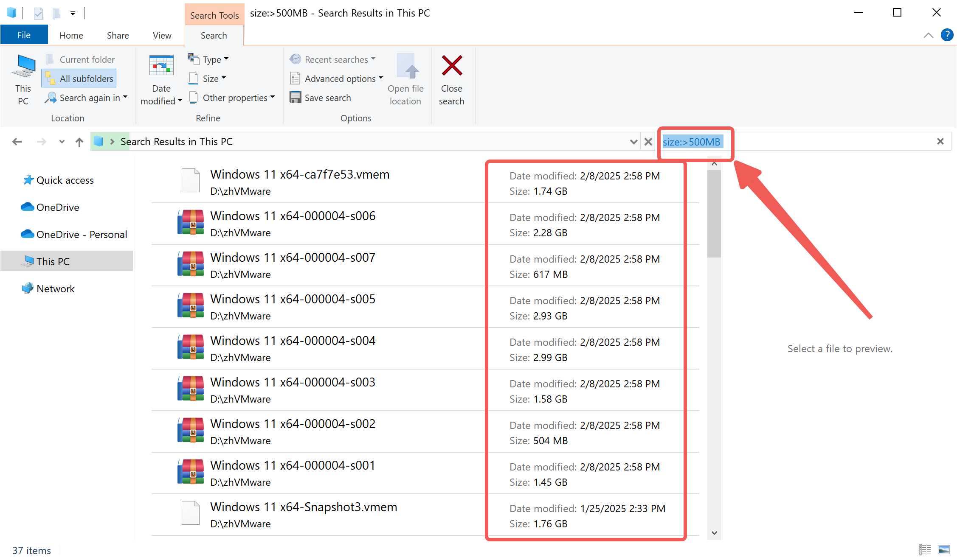The image size is (957, 560).
Task: Click the Forward navigation arrow
Action: click(41, 142)
